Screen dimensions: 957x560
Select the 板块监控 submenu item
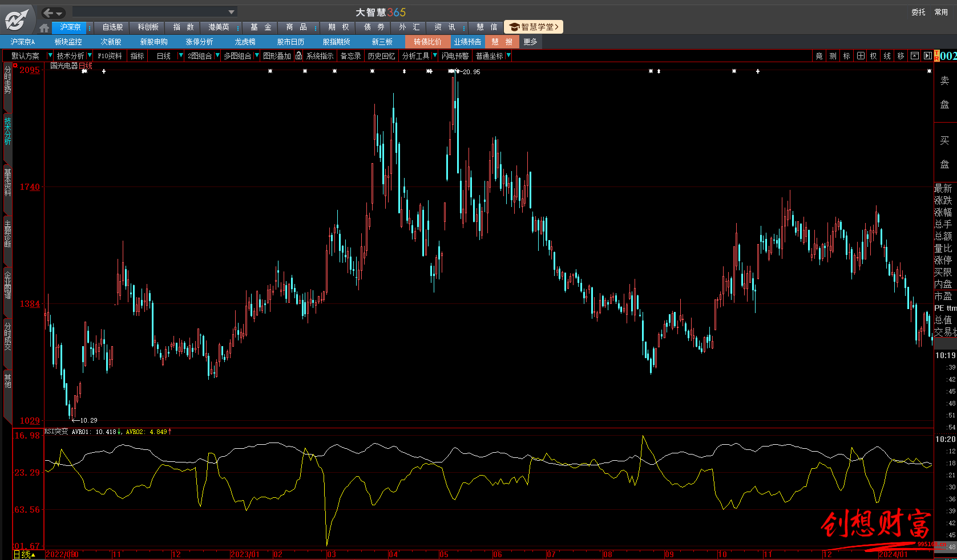point(68,42)
